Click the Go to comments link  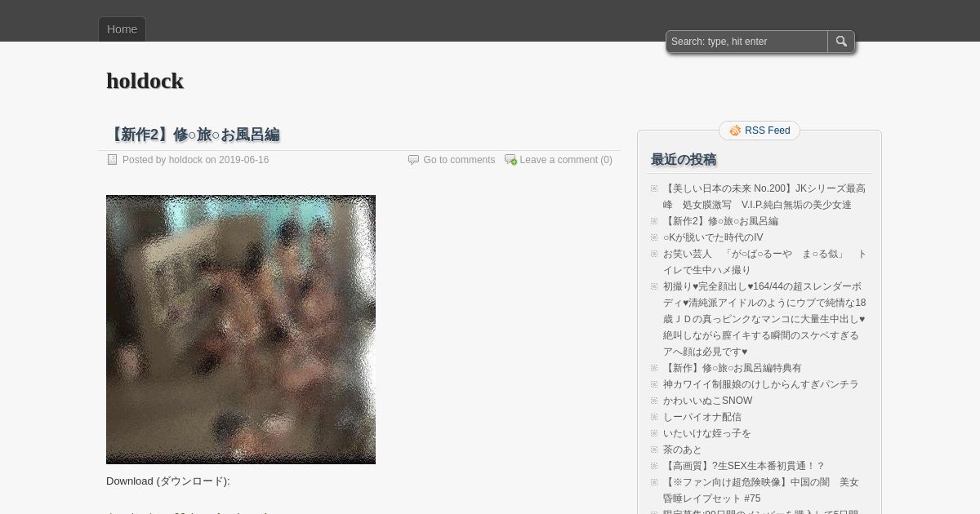tap(459, 160)
